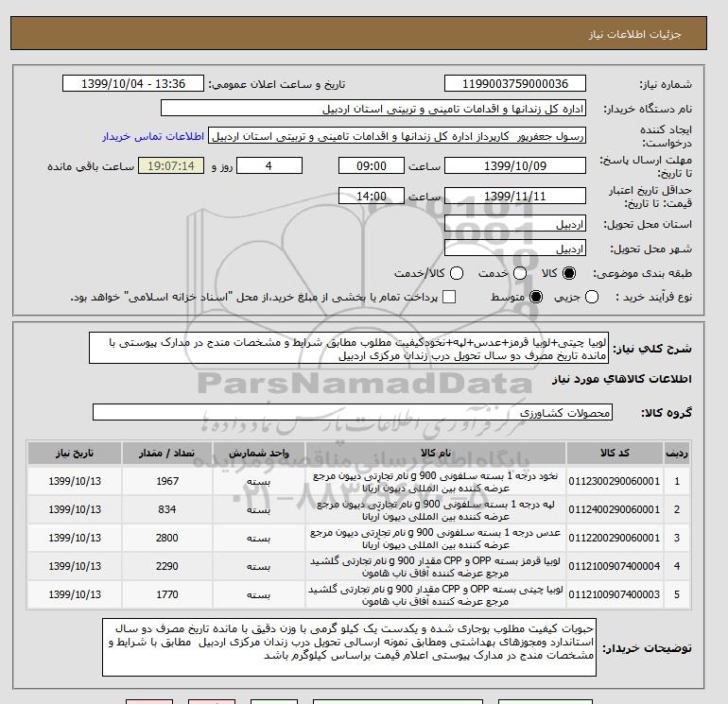Click the تعداد / مقدار column header
Screen dimensions: 728x704
pyautogui.click(x=167, y=453)
